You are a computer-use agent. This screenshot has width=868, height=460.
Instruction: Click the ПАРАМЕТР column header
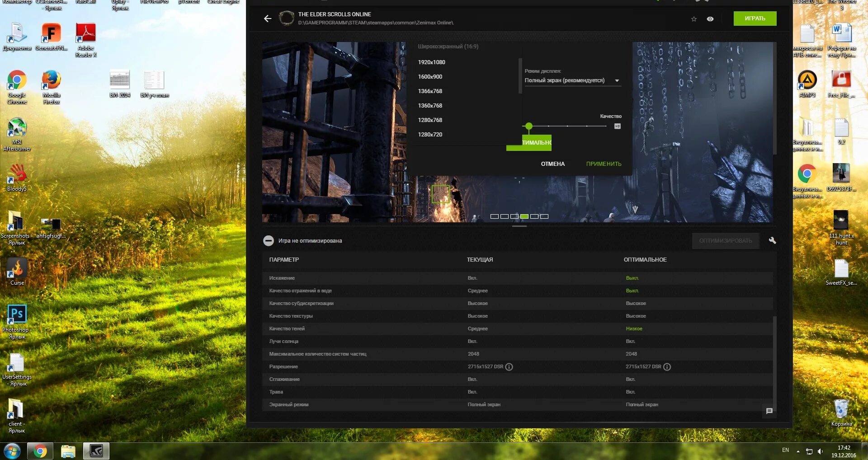284,260
